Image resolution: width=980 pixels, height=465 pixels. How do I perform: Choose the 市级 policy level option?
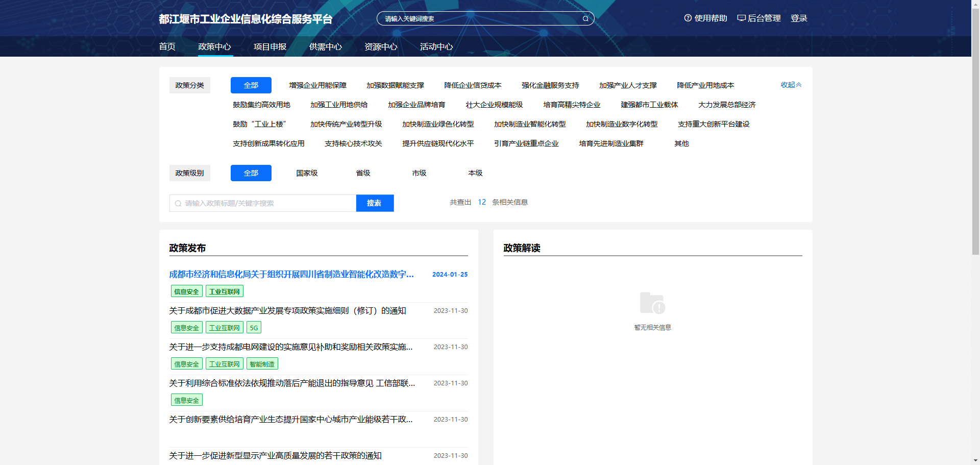pos(419,173)
